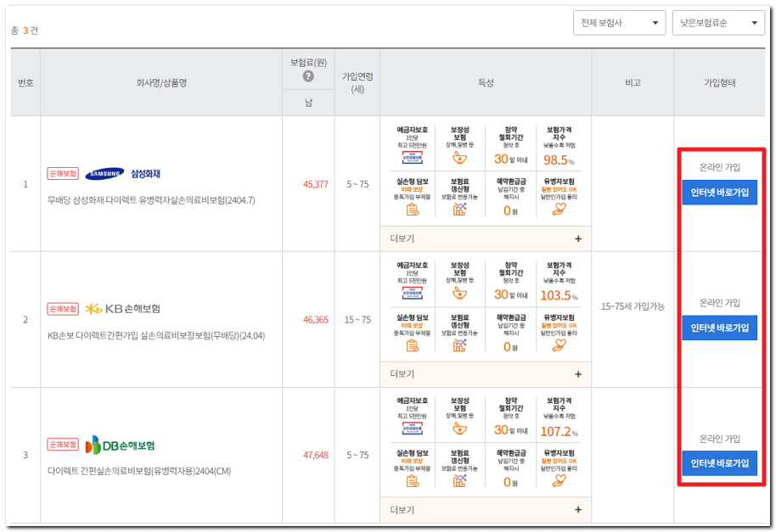Viewport: 776px width, 532px height.
Task: Click the DB손해보험 logo in row 3
Action: click(x=120, y=445)
